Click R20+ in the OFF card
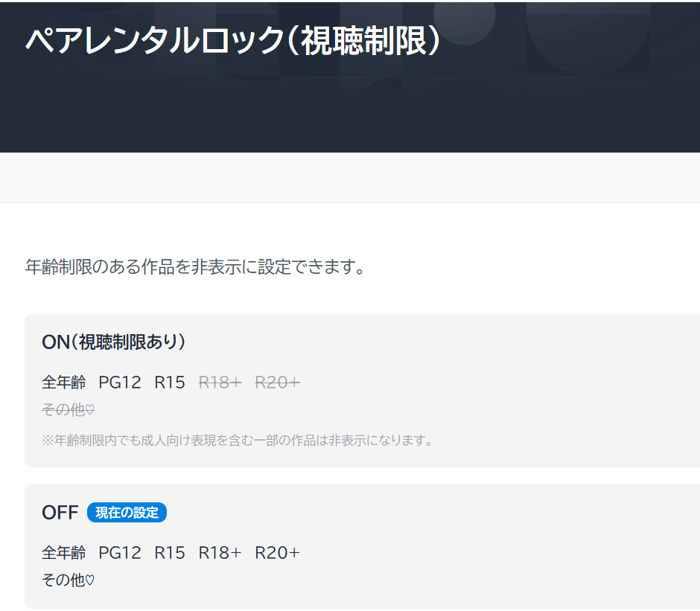Screen dimensions: 700x611 277,553
